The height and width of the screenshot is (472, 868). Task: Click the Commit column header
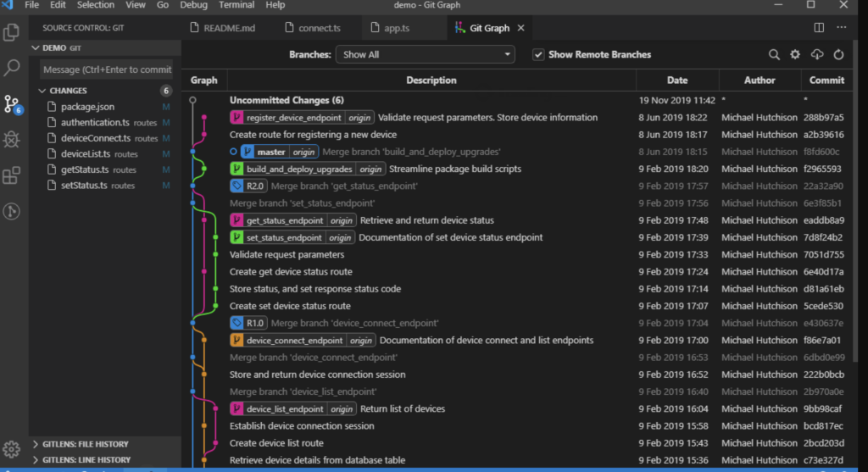[826, 81]
